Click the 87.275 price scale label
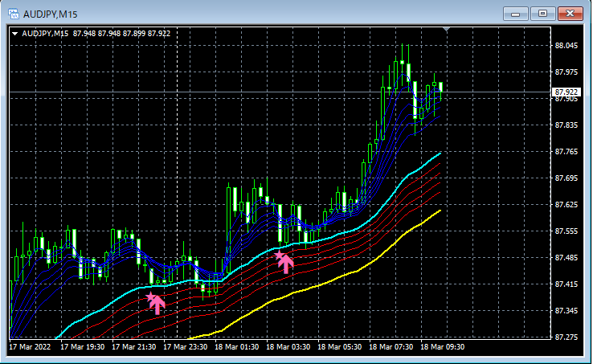 point(566,337)
